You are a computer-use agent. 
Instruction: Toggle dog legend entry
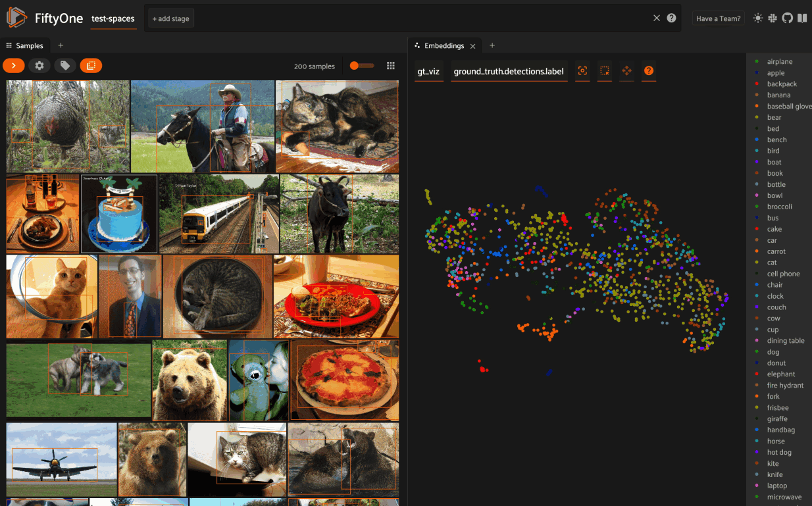point(773,352)
